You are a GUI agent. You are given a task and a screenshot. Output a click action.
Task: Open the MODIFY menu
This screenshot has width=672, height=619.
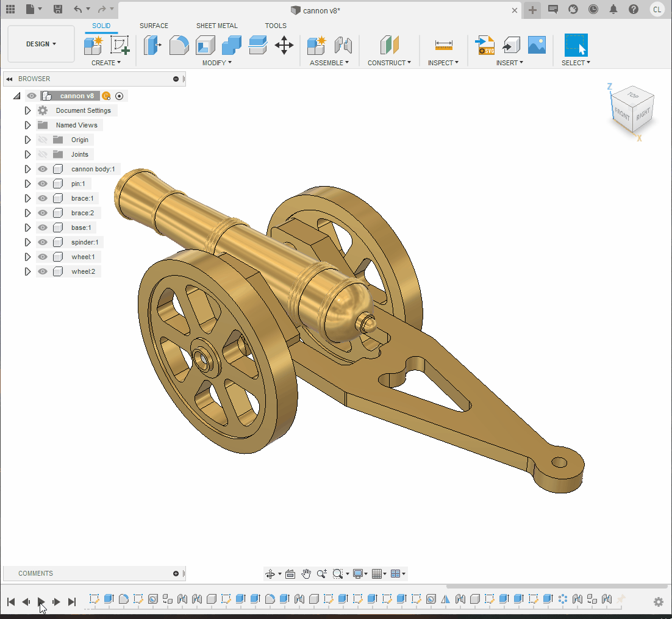216,63
